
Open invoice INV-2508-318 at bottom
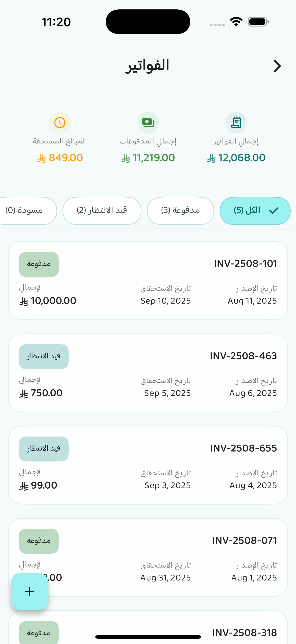point(245,633)
